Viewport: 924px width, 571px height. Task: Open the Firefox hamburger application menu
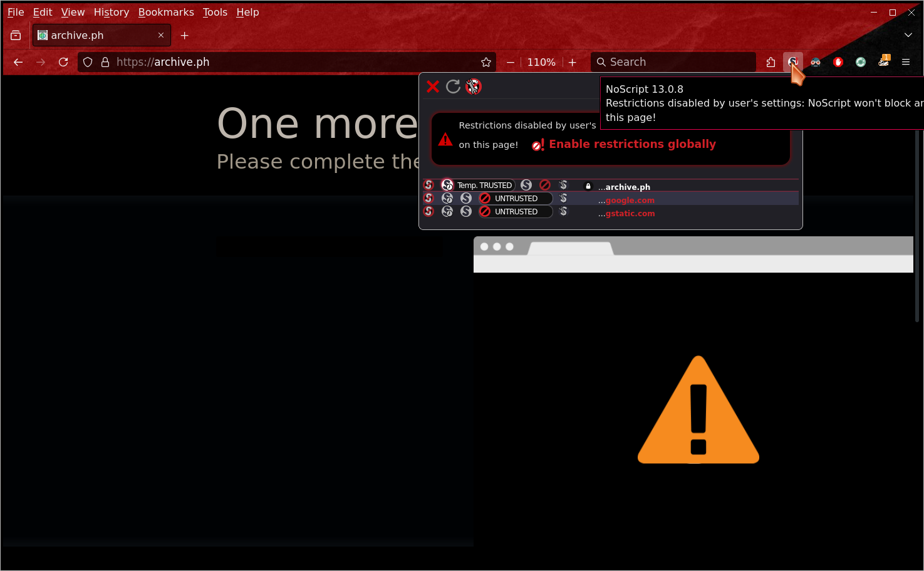coord(906,62)
